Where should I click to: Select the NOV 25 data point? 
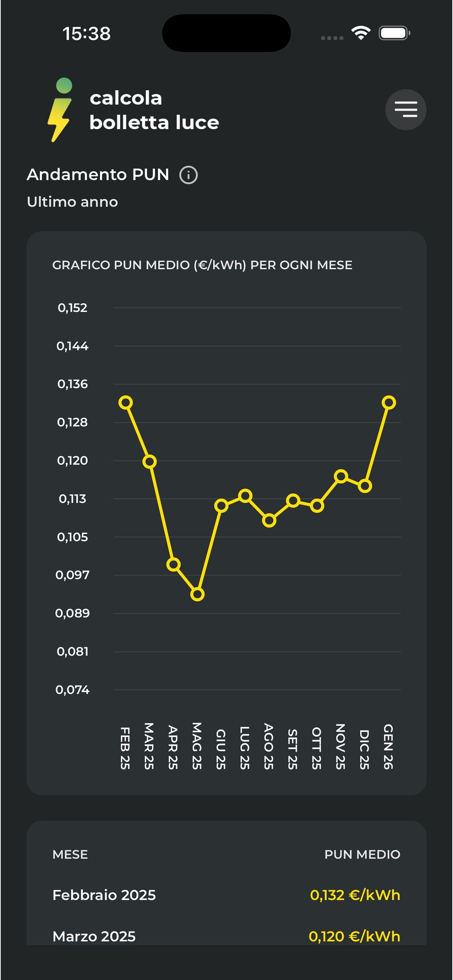tap(341, 476)
